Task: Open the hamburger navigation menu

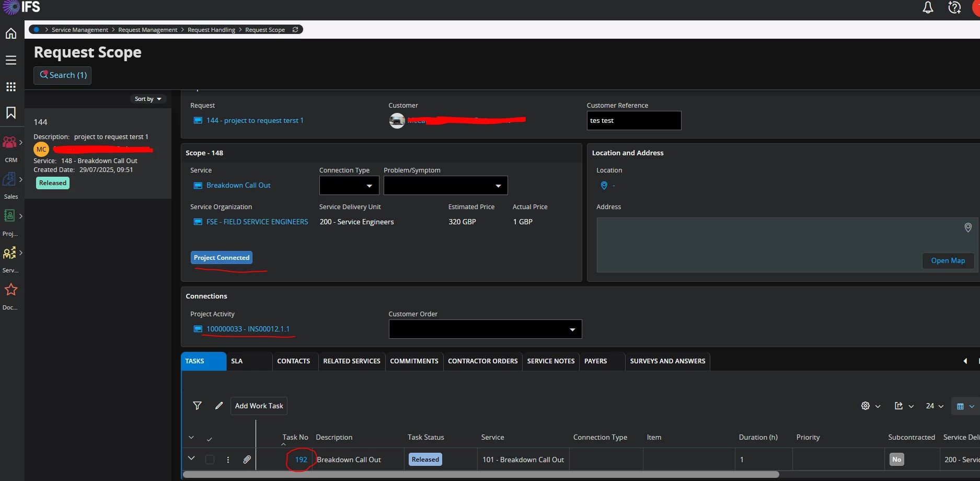Action: [x=11, y=60]
